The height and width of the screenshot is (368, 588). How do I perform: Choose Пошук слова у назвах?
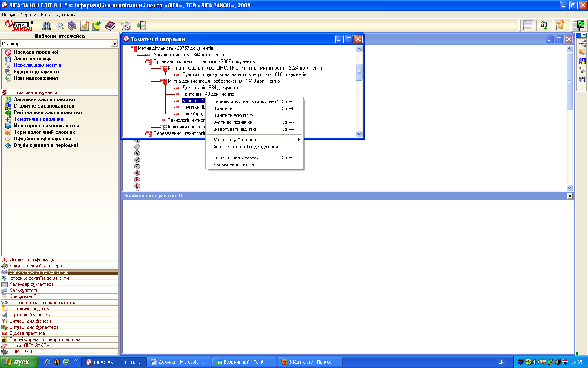pos(255,157)
